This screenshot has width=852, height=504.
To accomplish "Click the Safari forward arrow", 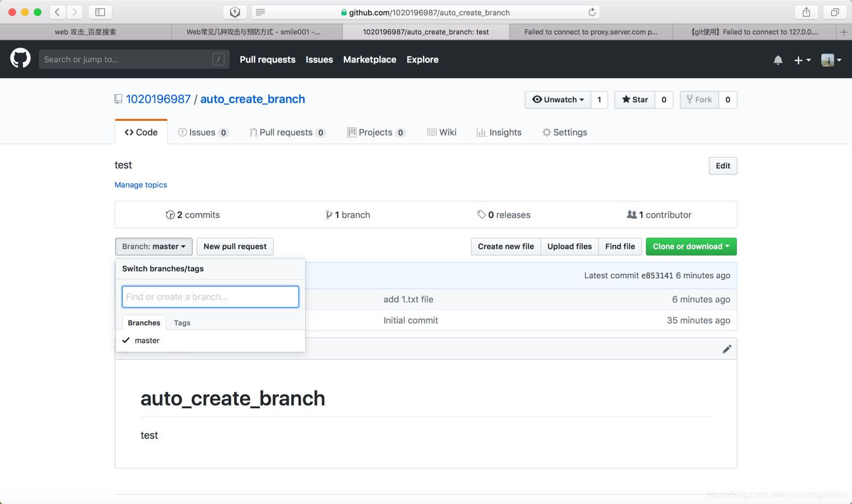I will point(75,12).
